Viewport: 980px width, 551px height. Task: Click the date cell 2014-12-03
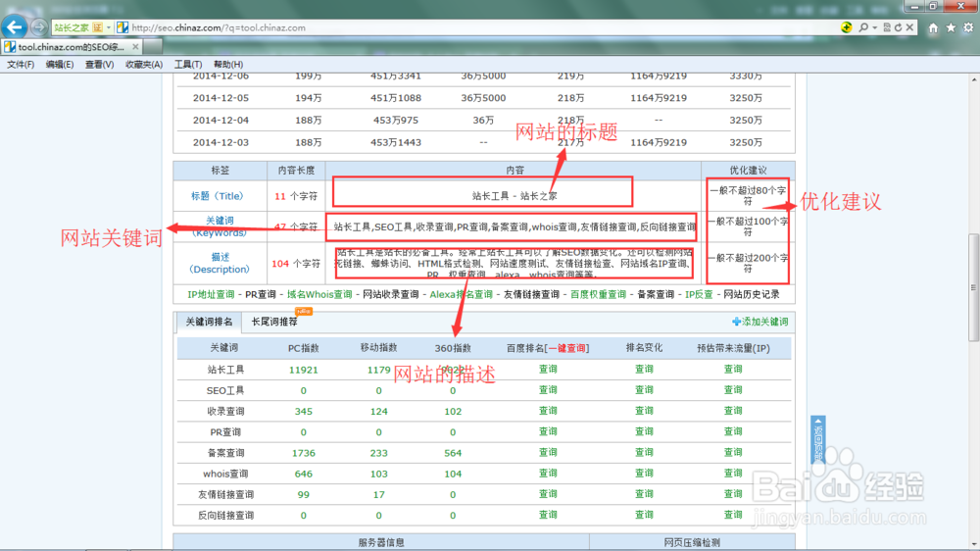(x=220, y=142)
